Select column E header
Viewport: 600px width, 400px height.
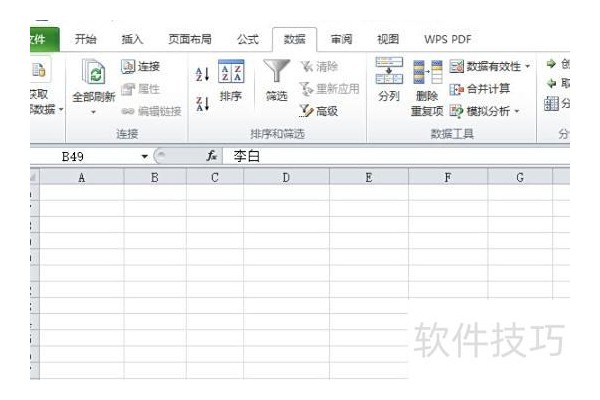click(369, 178)
